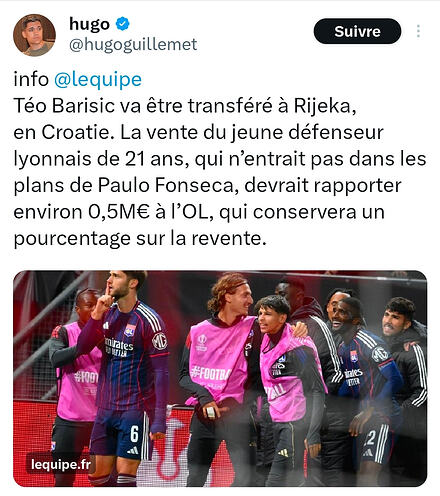Open the @lequipe mention link
This screenshot has width=440, height=496.
pos(98,79)
